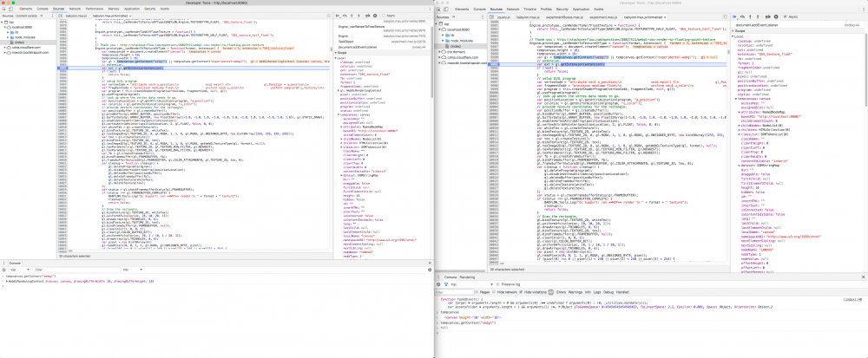Toggle console filter funnel in right DevTools
This screenshot has height=358, width=868.
pos(445,284)
